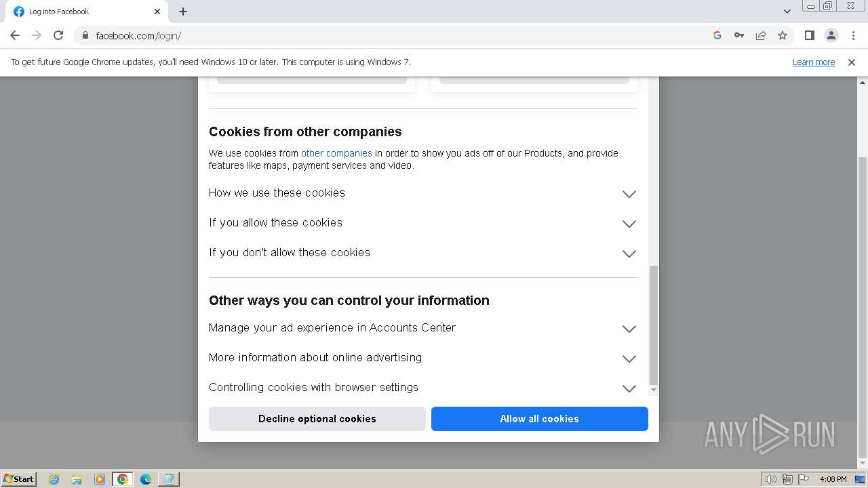The width and height of the screenshot is (868, 488).
Task: Open the Chrome side panel
Action: (x=809, y=35)
